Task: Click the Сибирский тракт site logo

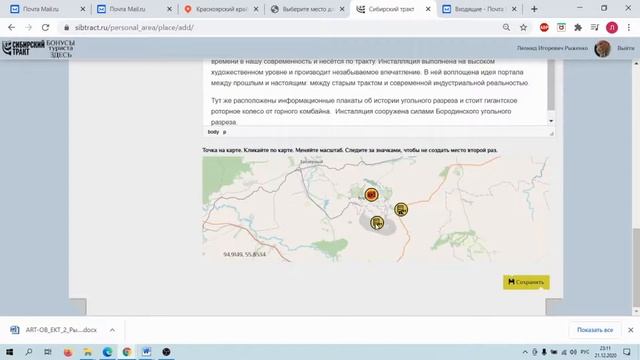Action: 23,48
